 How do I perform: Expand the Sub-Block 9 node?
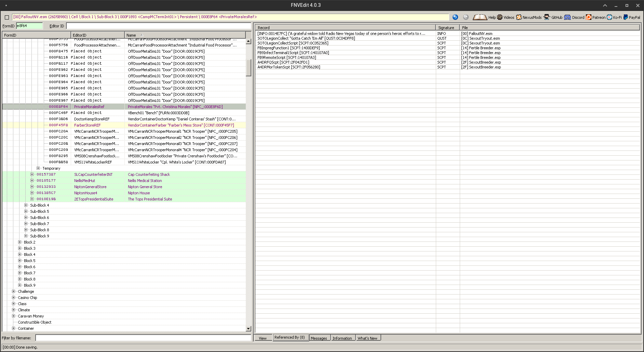(x=26, y=236)
